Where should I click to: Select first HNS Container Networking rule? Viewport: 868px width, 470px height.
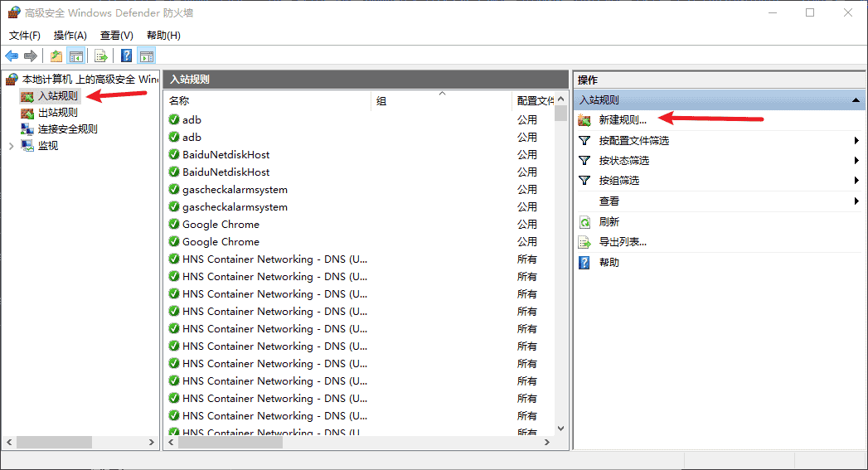click(360, 259)
